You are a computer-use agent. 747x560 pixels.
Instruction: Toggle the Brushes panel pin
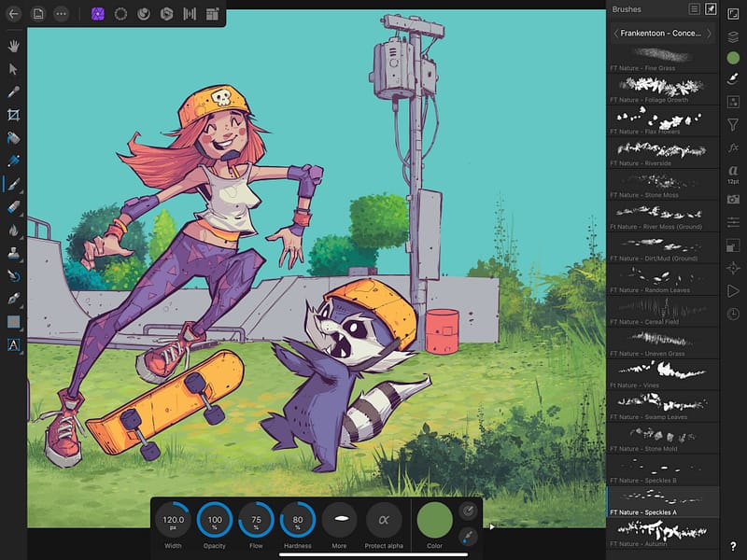point(711,9)
